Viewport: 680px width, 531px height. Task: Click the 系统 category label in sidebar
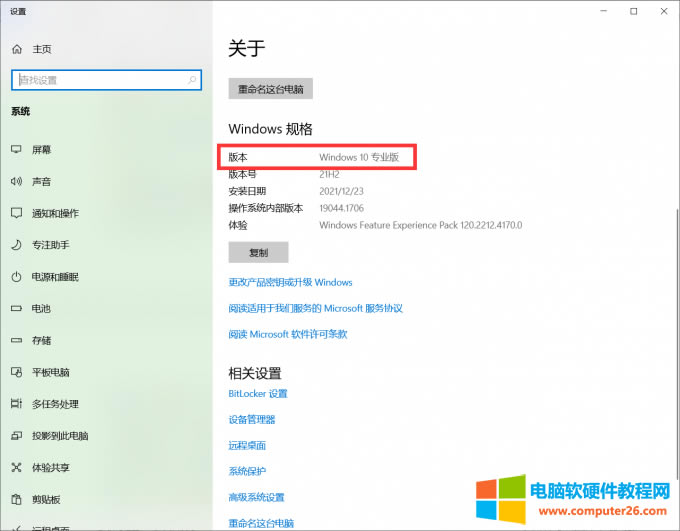(x=20, y=111)
